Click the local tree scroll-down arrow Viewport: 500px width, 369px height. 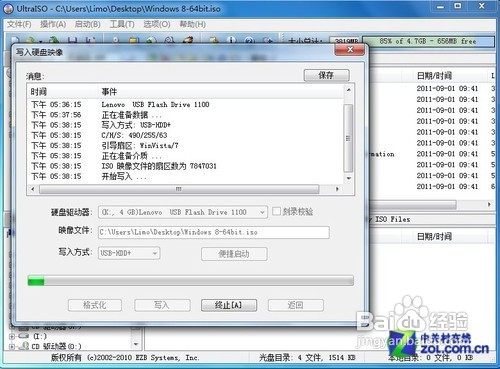[136, 344]
